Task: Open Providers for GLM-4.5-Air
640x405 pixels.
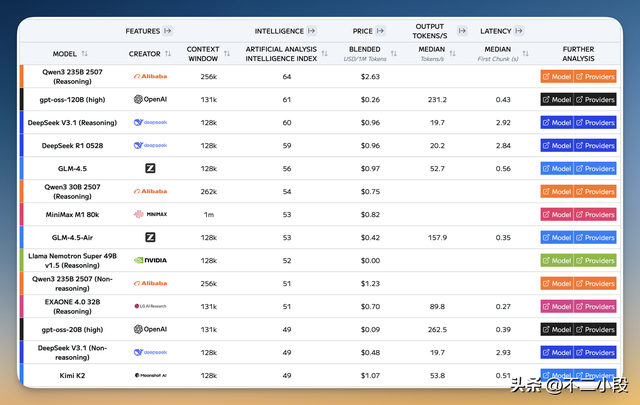Action: pyautogui.click(x=595, y=237)
